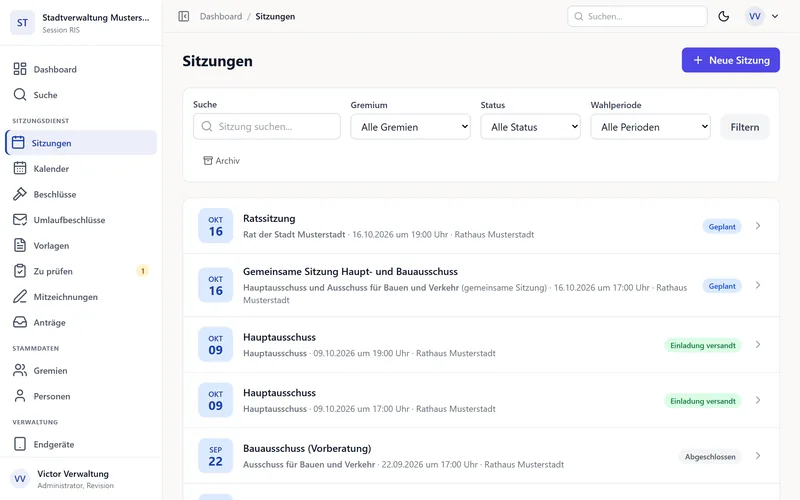Screen dimensions: 800x500
Task: Focus the Sitzung suchen input field
Action: pyautogui.click(x=267, y=127)
